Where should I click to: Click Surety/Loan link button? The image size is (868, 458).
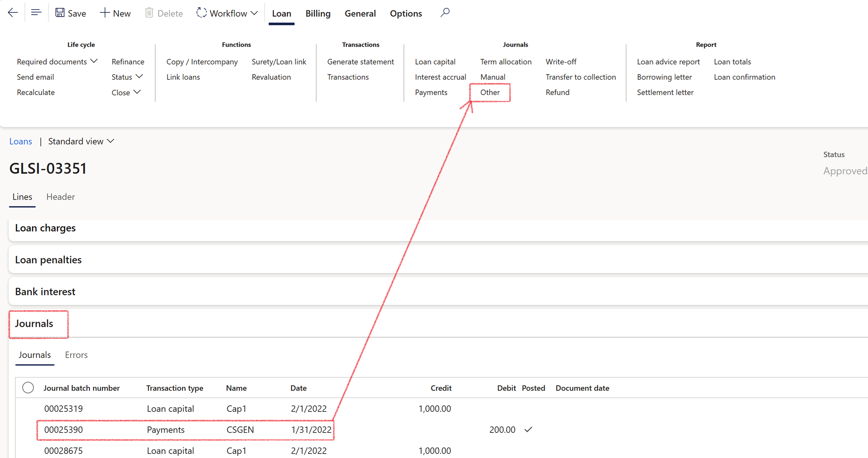(279, 61)
